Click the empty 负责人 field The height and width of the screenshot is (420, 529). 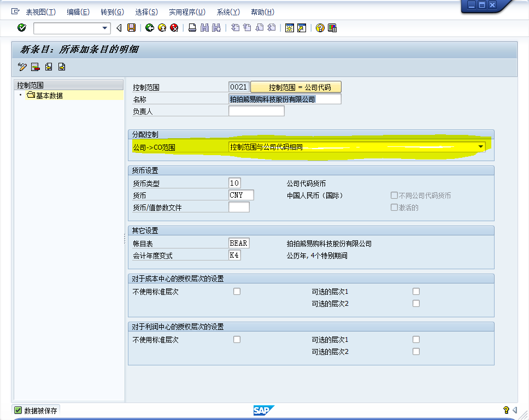(x=256, y=111)
